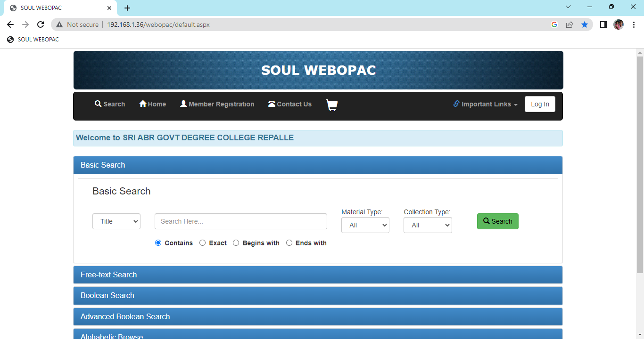Open the shopping cart icon
The image size is (644, 339).
tap(332, 105)
